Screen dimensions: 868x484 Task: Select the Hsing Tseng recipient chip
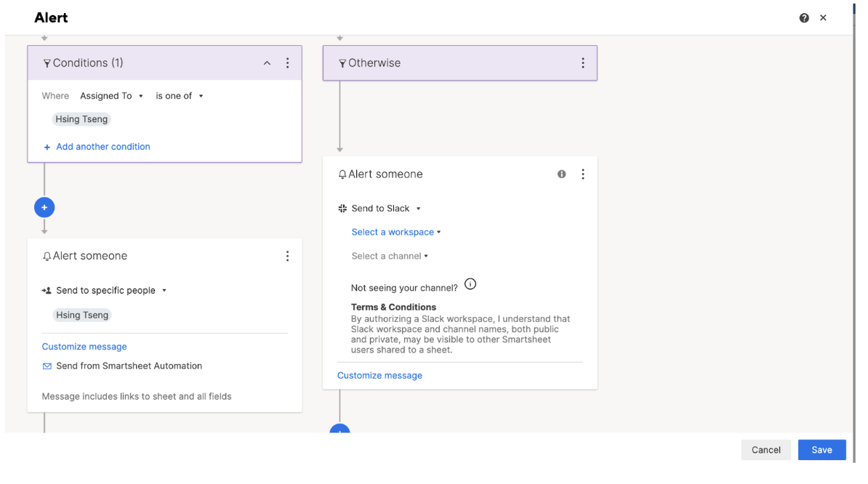(82, 315)
